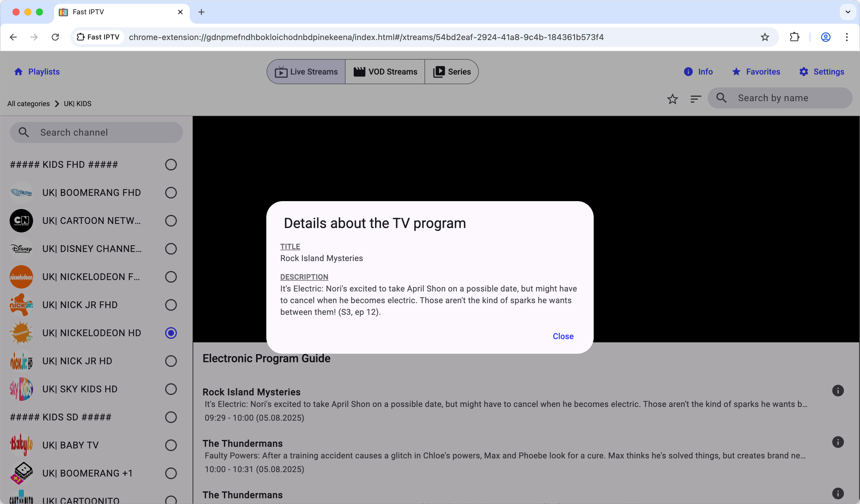Open Chrome three-dot menu

pos(847,37)
